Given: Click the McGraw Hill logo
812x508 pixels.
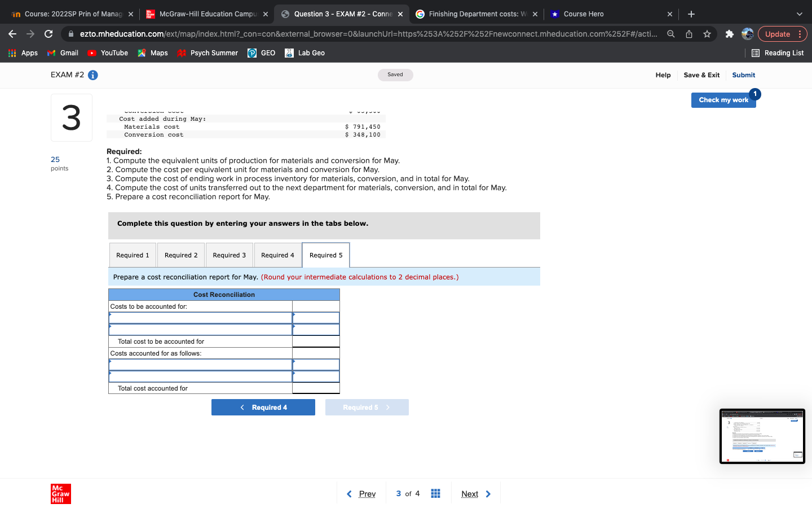Looking at the screenshot, I should click(x=60, y=493).
